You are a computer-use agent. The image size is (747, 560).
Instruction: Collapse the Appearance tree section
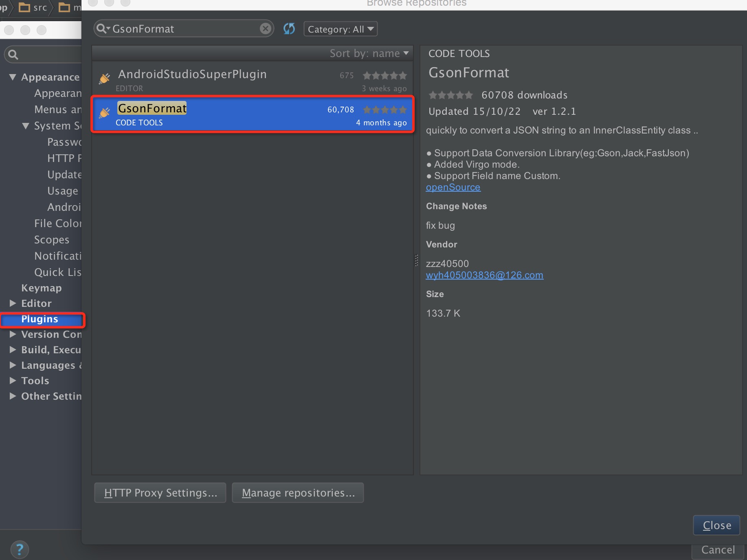[13, 77]
